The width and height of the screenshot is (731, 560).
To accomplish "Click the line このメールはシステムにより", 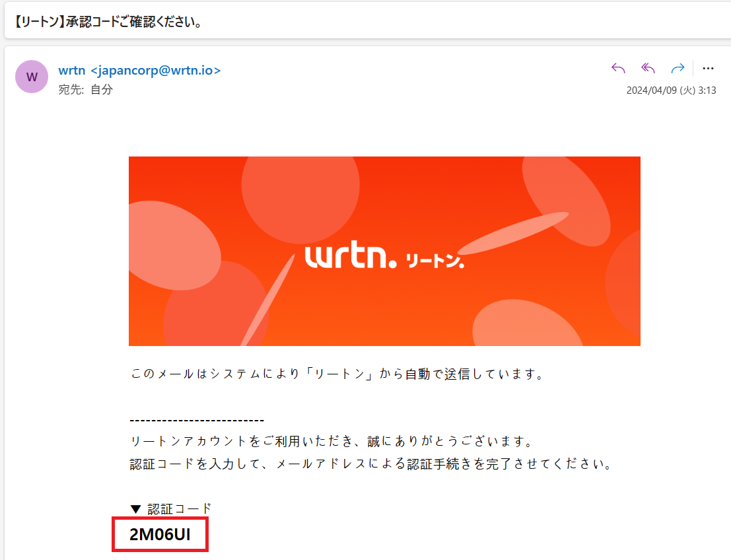I will tap(337, 374).
